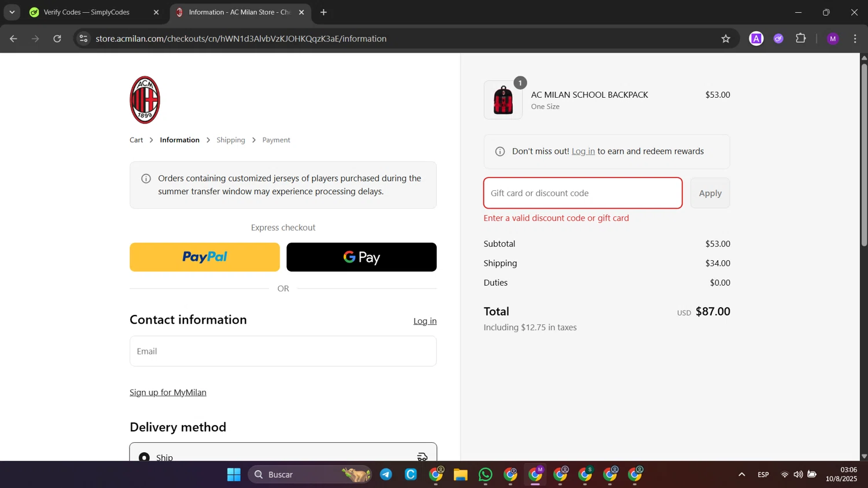Image resolution: width=868 pixels, height=488 pixels.
Task: Click the info icon next to jersey delay notice
Action: coord(146,179)
